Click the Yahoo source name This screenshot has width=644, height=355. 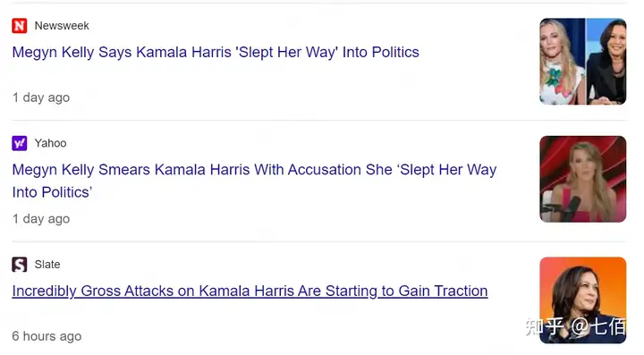[x=50, y=143]
